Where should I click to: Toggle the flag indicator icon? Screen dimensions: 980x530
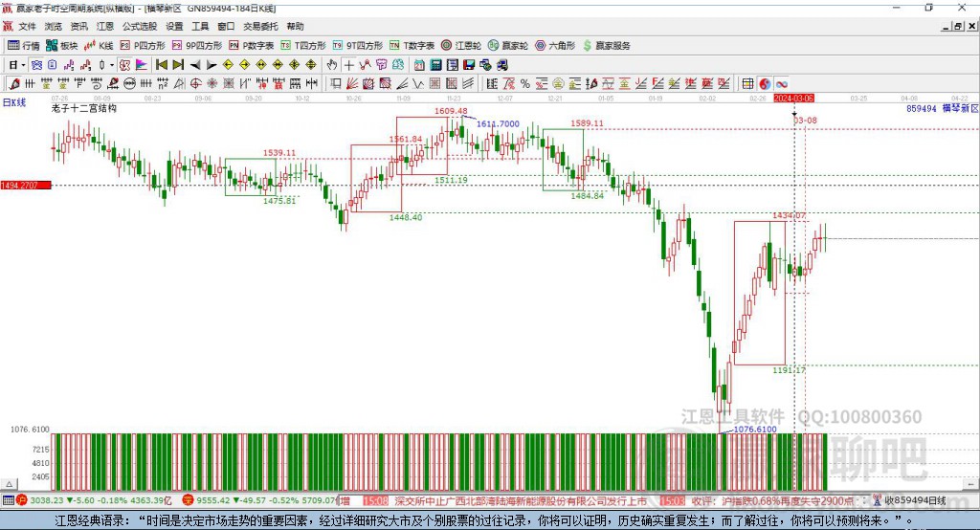[142, 65]
